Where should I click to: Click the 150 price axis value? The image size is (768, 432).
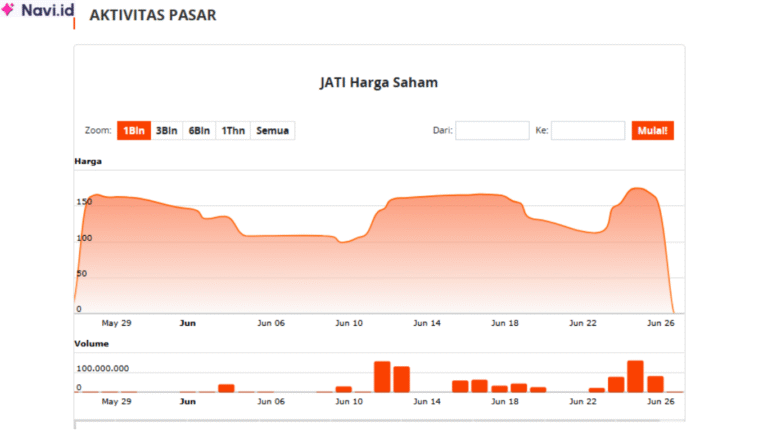[x=84, y=202]
